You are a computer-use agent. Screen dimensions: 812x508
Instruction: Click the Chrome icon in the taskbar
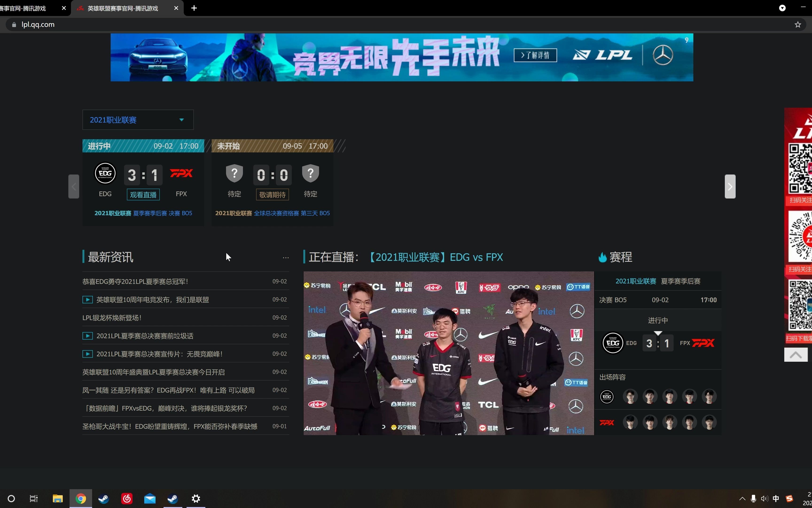81,499
